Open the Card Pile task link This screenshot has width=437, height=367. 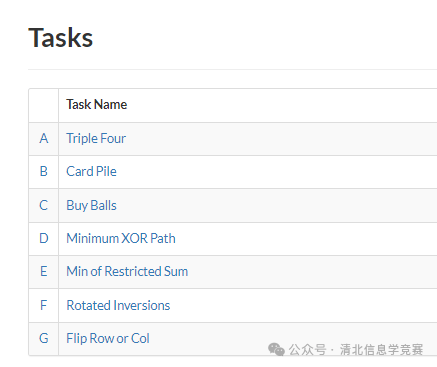tap(91, 171)
